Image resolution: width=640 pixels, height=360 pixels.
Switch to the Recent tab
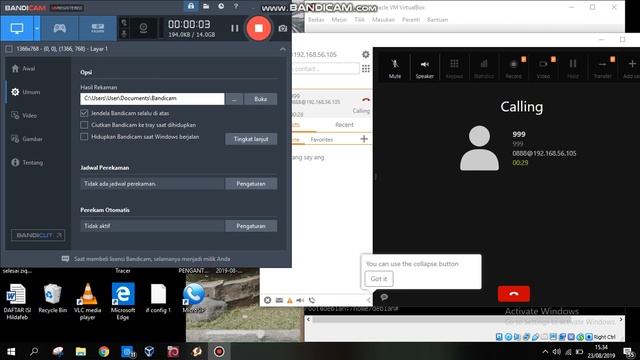tap(344, 124)
